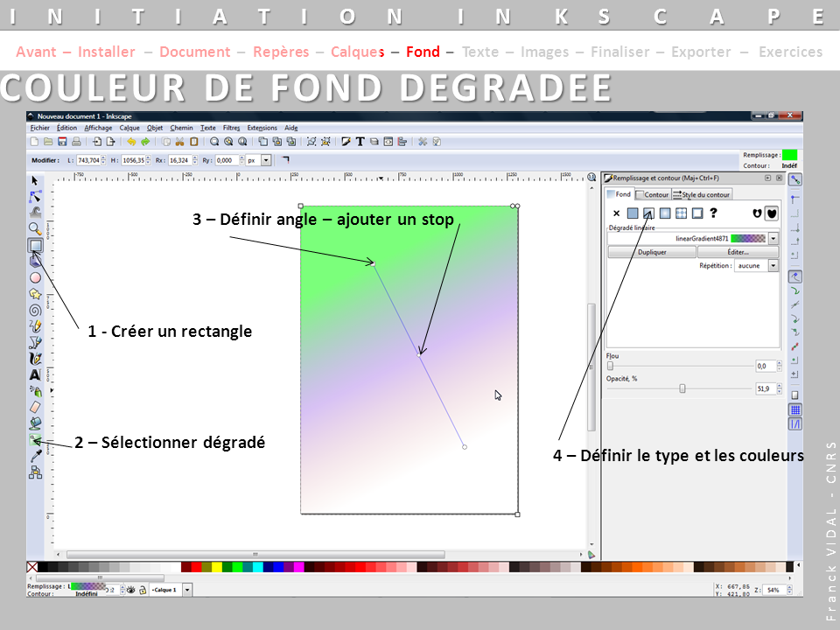Choose pattern fill
Image resolution: width=840 pixels, height=630 pixels.
[x=681, y=213]
